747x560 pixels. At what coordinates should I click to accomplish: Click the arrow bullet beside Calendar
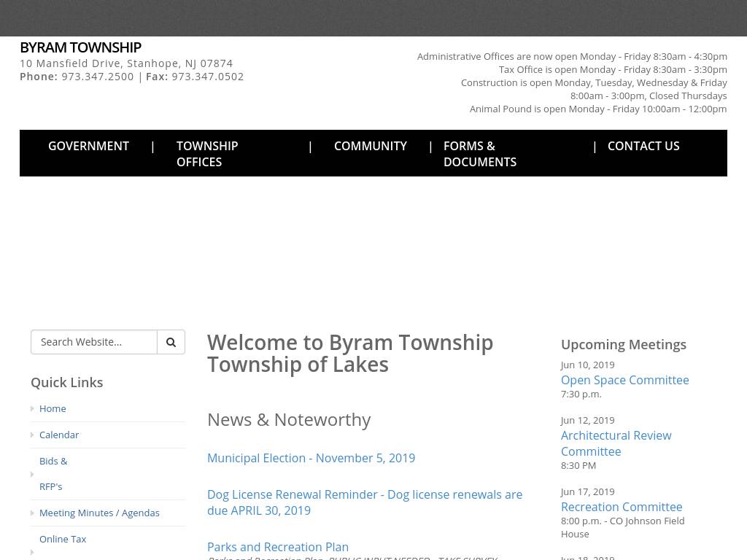pos(32,435)
